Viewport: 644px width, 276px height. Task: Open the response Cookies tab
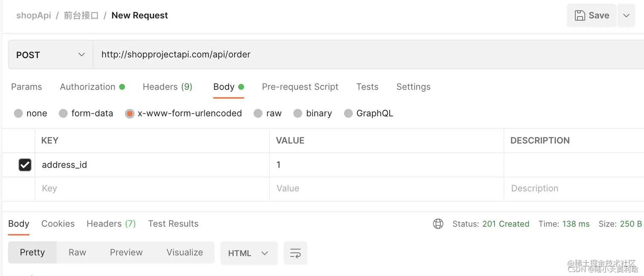click(x=58, y=224)
